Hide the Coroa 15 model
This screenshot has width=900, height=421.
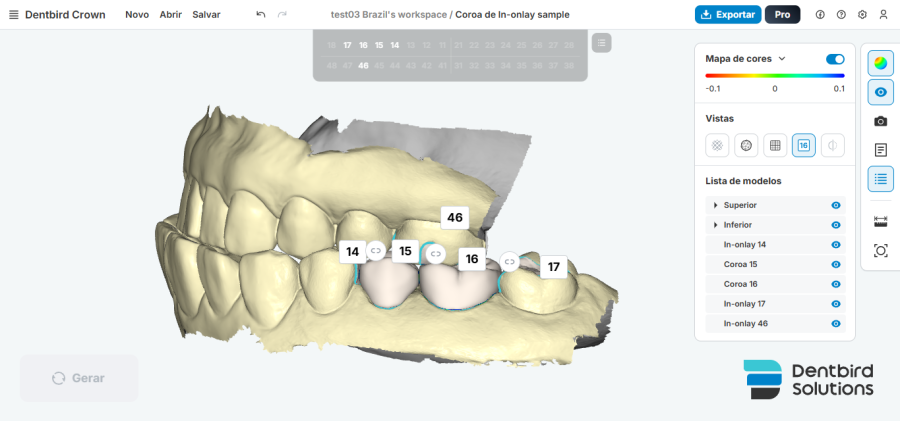pos(836,264)
